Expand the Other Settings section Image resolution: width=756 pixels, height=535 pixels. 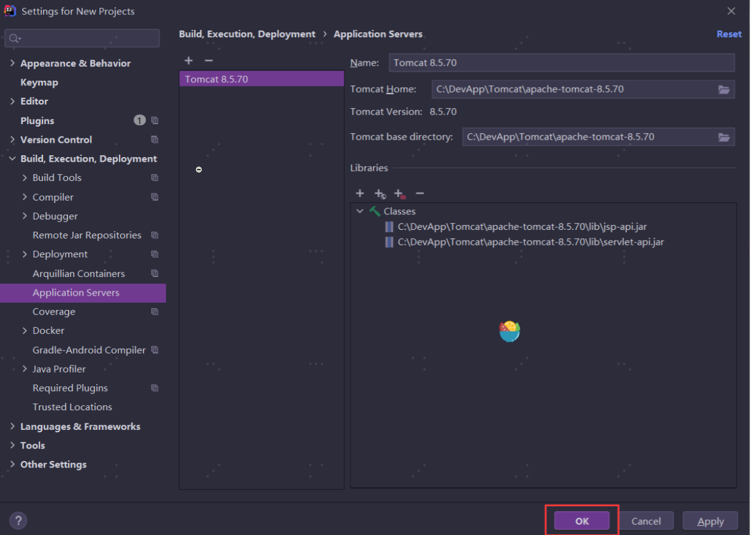click(x=13, y=465)
